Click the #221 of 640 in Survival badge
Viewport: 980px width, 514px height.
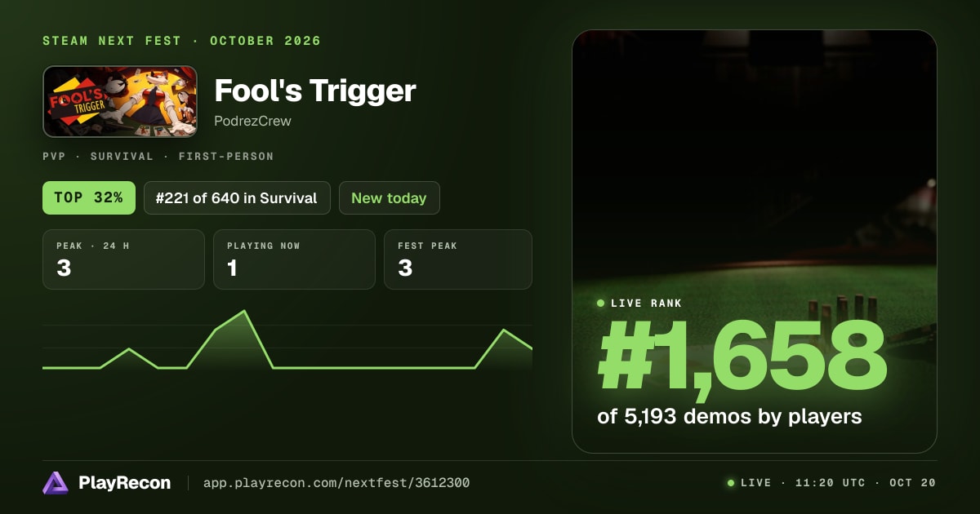[x=237, y=197]
